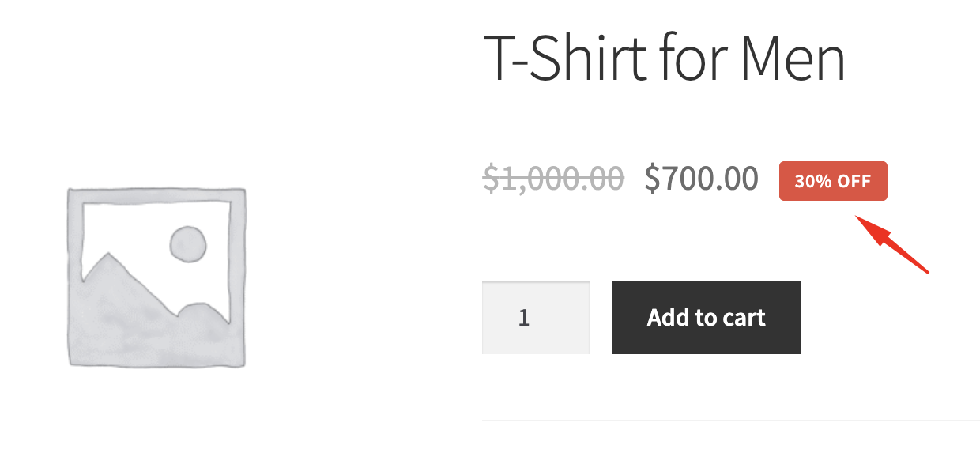Click the $700.00 sale price
The width and height of the screenshot is (980, 449).
pos(702,179)
